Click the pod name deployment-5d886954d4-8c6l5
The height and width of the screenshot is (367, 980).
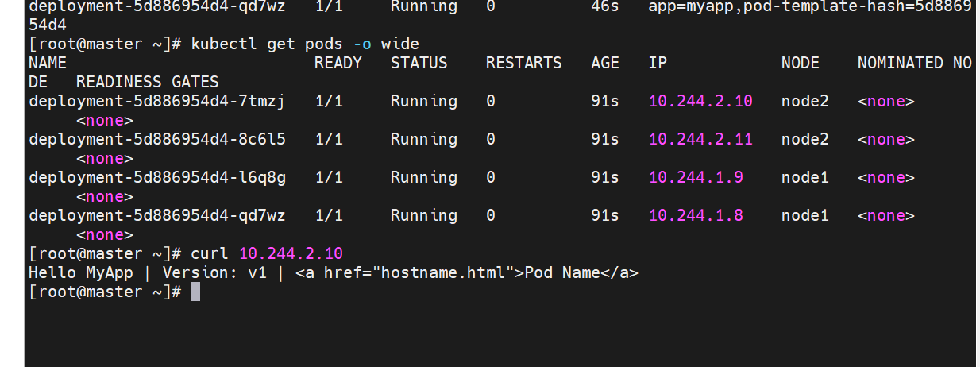156,139
